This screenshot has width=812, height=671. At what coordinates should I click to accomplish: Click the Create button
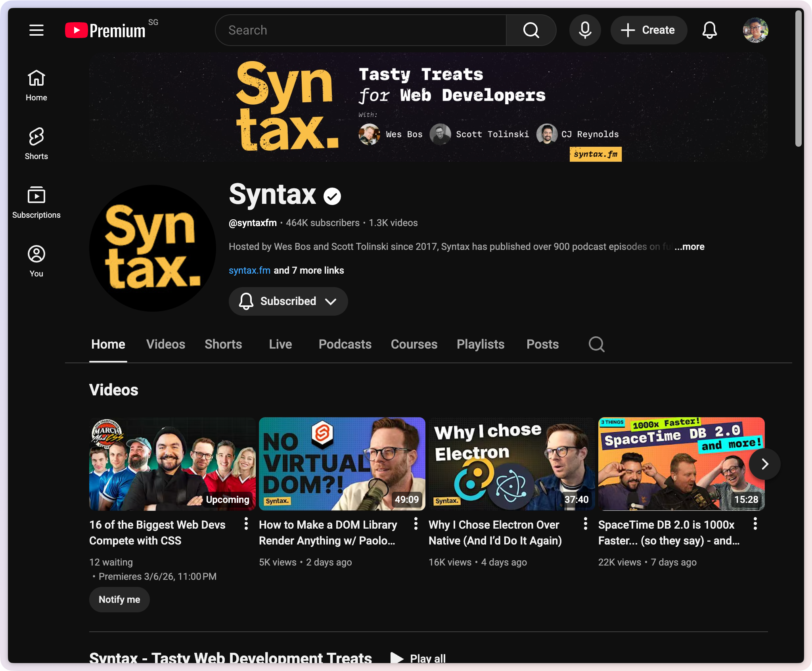pos(648,30)
